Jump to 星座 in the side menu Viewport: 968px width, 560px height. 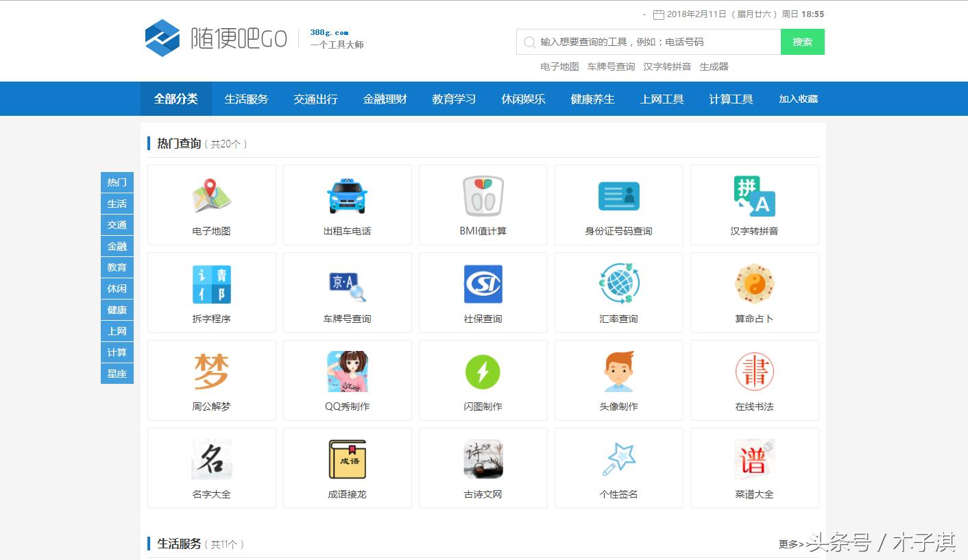tap(117, 374)
